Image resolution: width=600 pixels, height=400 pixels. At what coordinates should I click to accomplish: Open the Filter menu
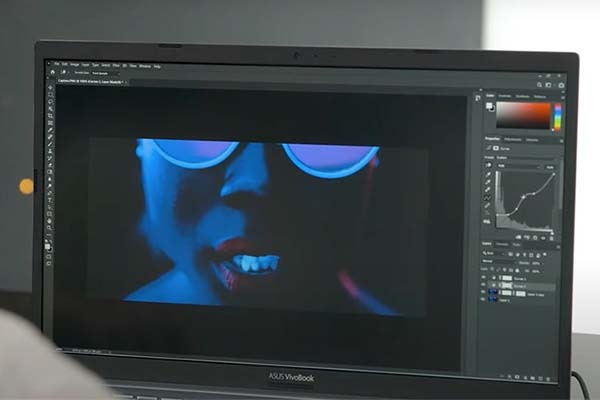(x=116, y=66)
